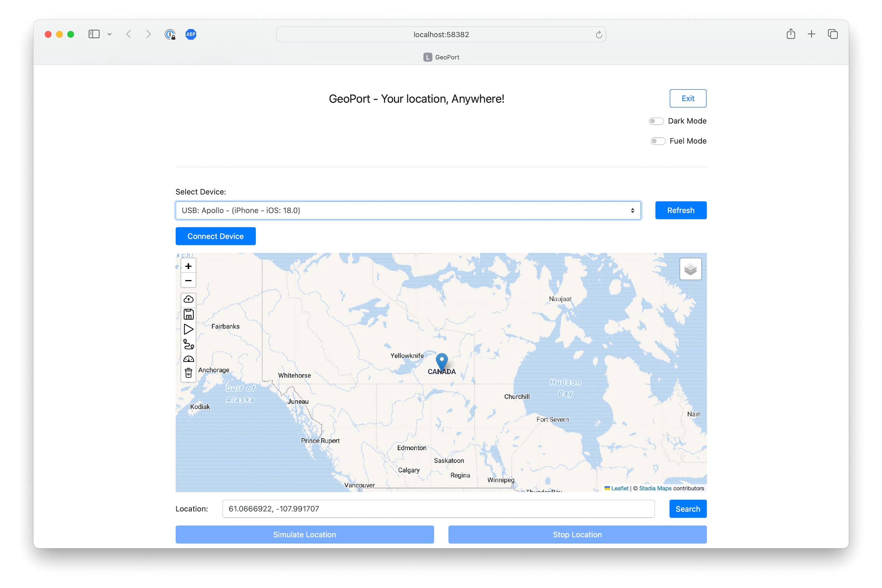Image resolution: width=882 pixels, height=588 pixels.
Task: Click the freehand drawing route icon
Action: (x=188, y=343)
